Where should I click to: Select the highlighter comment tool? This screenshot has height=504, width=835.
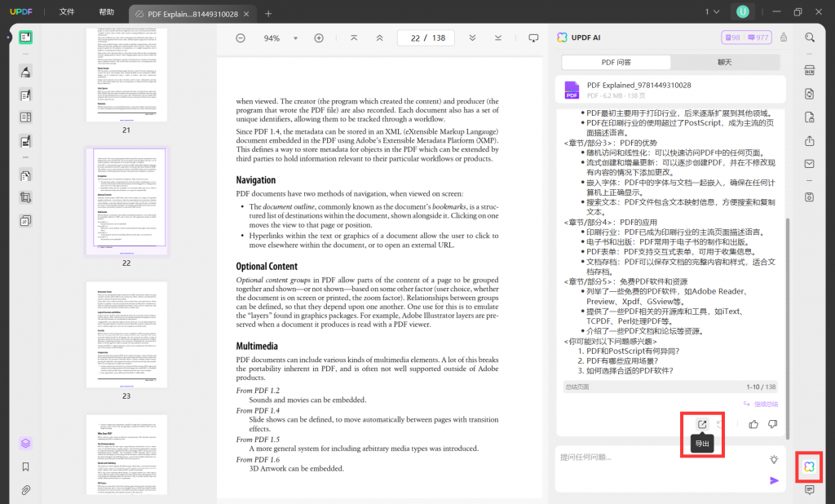point(25,72)
